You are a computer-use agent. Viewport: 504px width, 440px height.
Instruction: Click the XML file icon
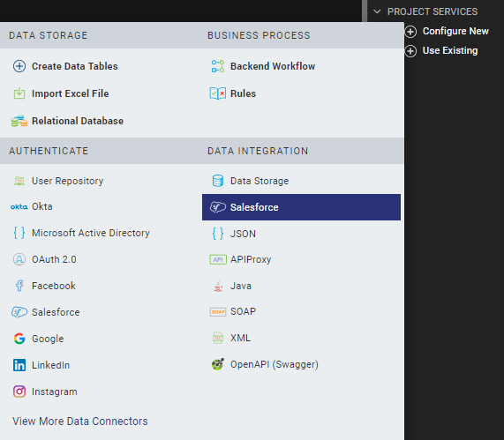[x=218, y=338]
